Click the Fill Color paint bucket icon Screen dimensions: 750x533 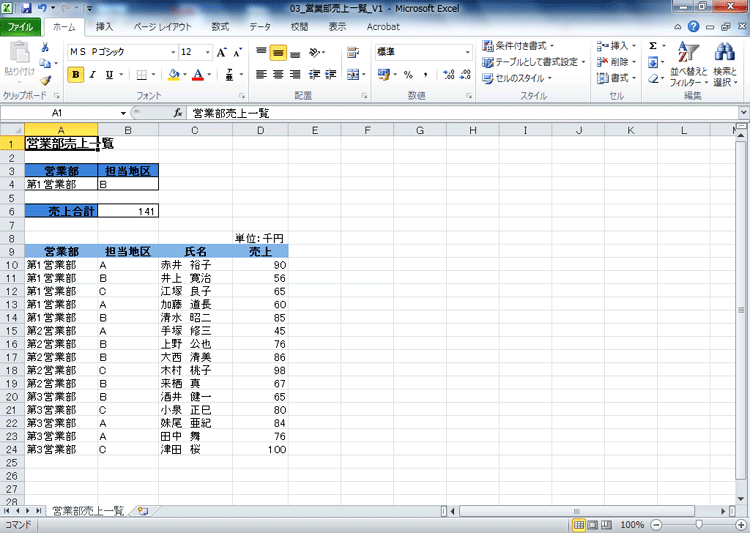coord(174,75)
